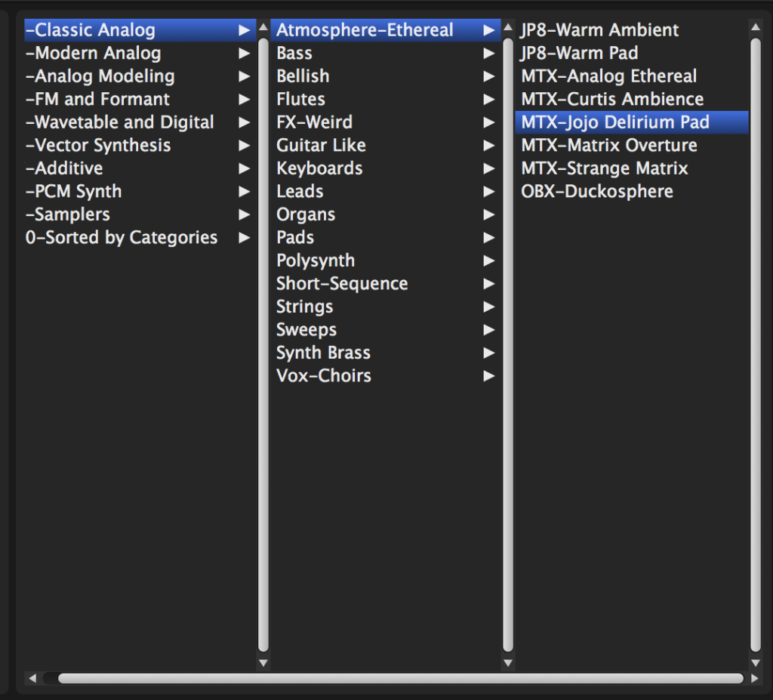Select the MTX-Jojo Delirium Pad preset
The width and height of the screenshot is (773, 700).
632,122
